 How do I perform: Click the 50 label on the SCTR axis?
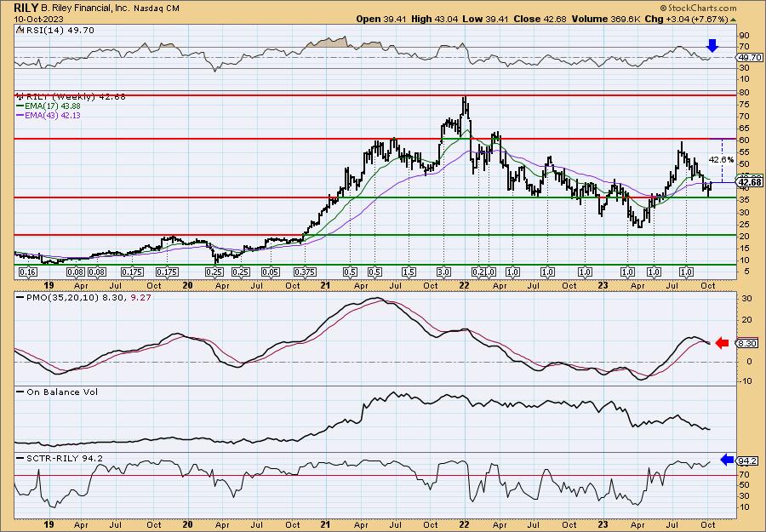click(745, 485)
